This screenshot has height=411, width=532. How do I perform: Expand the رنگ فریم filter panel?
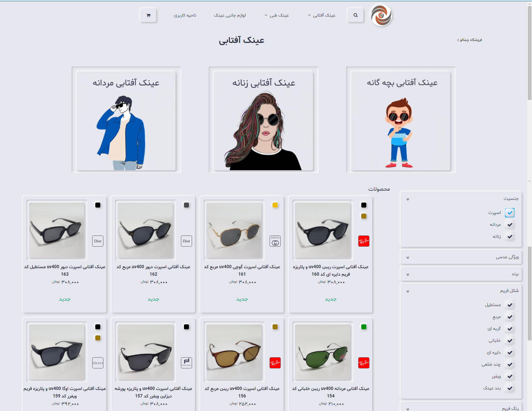click(x=408, y=409)
